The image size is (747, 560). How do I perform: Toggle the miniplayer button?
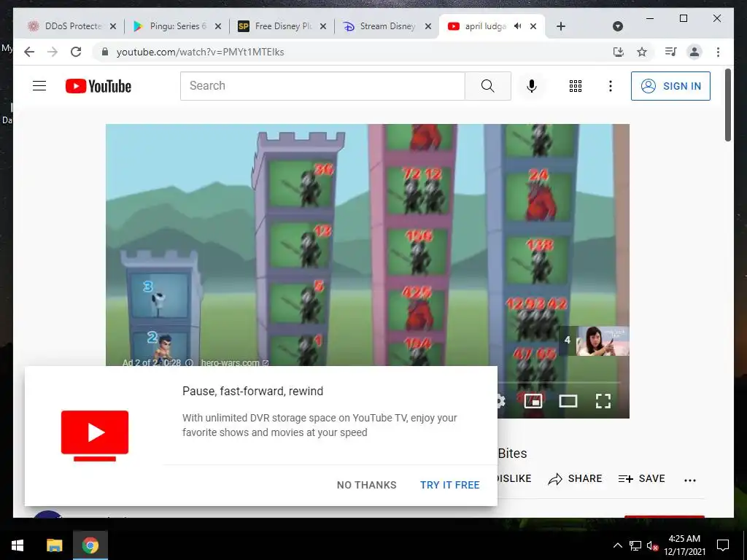pyautogui.click(x=533, y=401)
